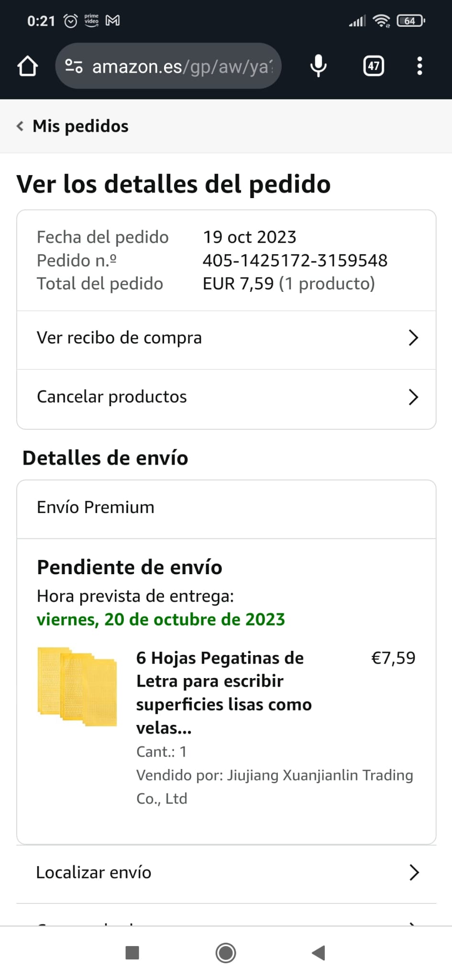The height and width of the screenshot is (980, 452).
Task: Open site settings icon in address bar
Action: (74, 66)
